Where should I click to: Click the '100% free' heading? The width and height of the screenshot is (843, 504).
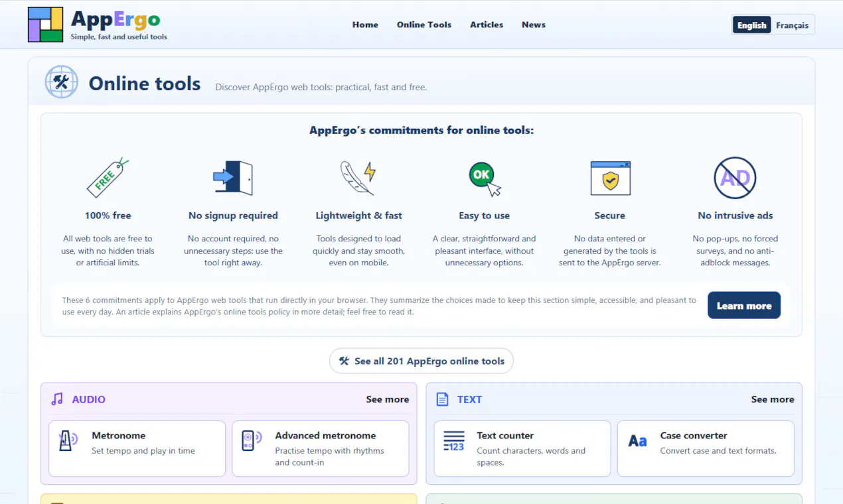108,216
